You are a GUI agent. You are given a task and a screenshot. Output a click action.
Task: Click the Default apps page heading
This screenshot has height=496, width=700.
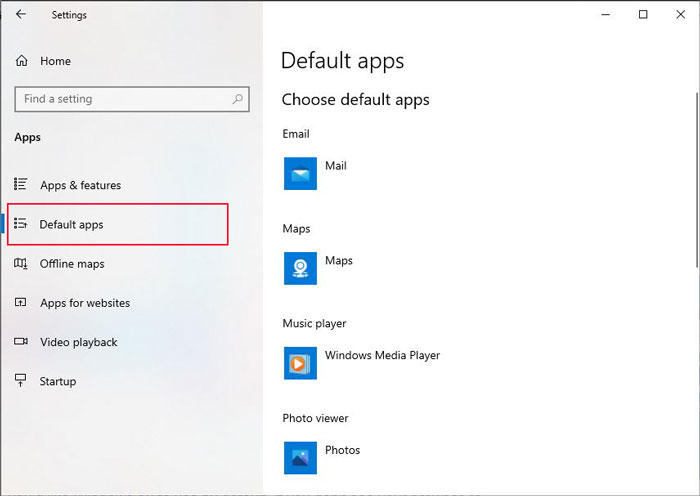(x=342, y=61)
